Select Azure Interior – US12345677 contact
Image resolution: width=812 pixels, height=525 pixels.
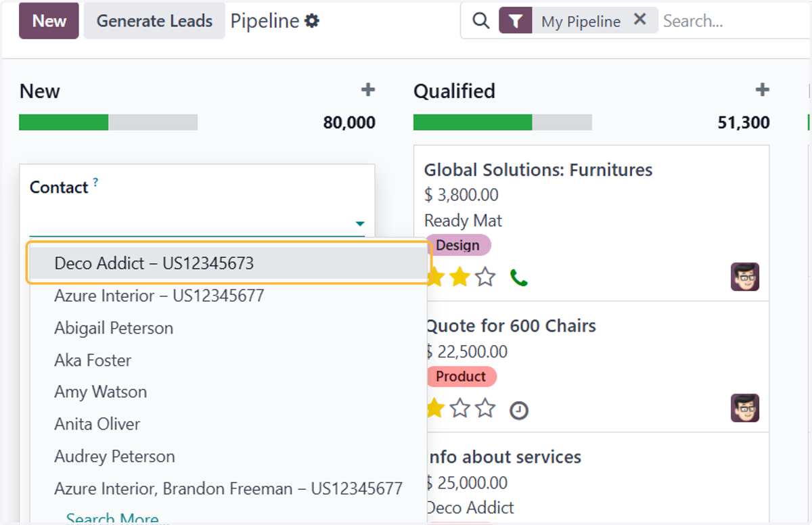(227, 296)
